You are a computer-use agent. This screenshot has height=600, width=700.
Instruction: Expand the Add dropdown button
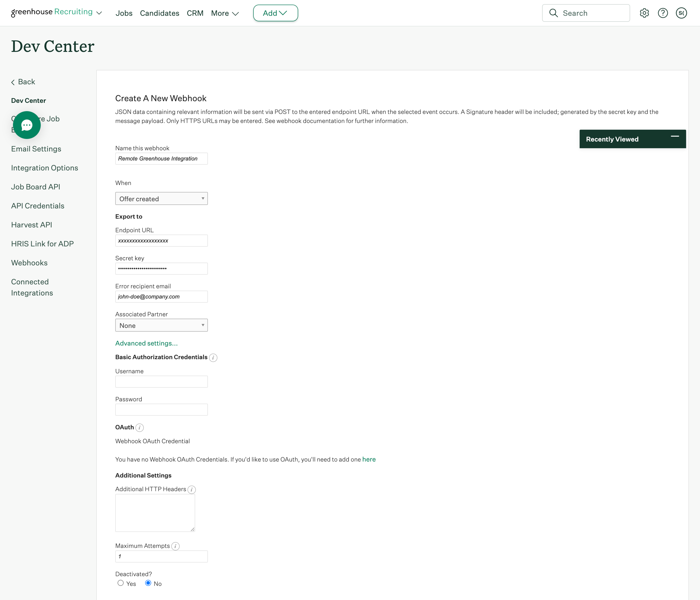(276, 13)
